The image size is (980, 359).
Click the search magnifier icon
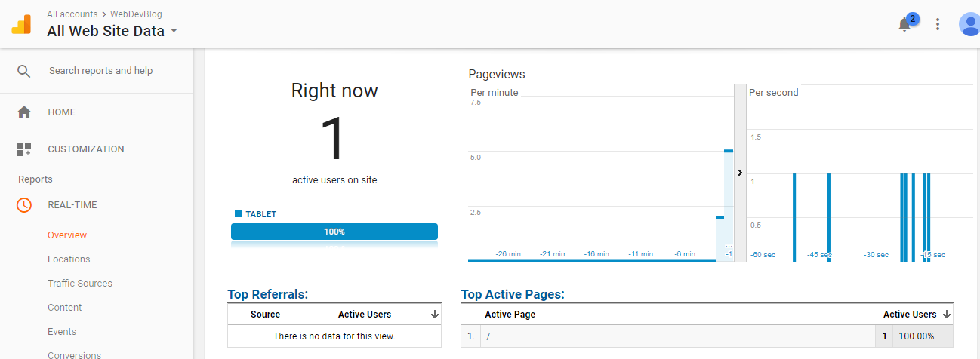(24, 71)
